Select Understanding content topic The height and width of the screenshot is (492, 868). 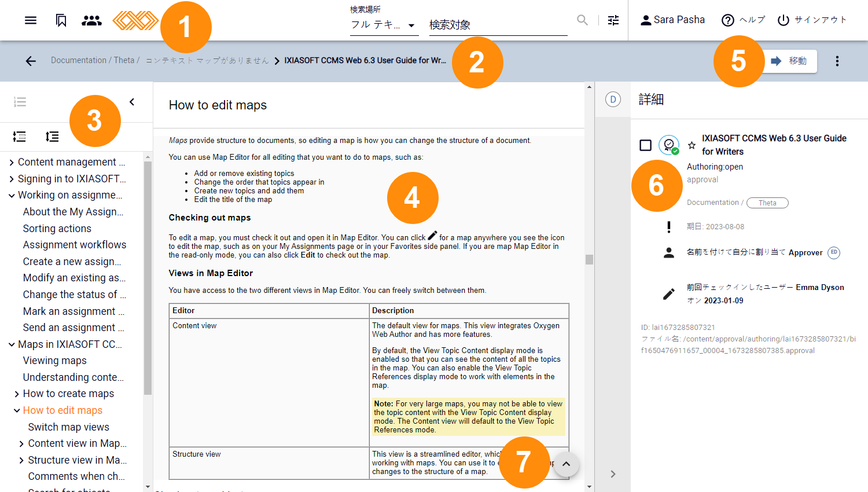pos(73,377)
